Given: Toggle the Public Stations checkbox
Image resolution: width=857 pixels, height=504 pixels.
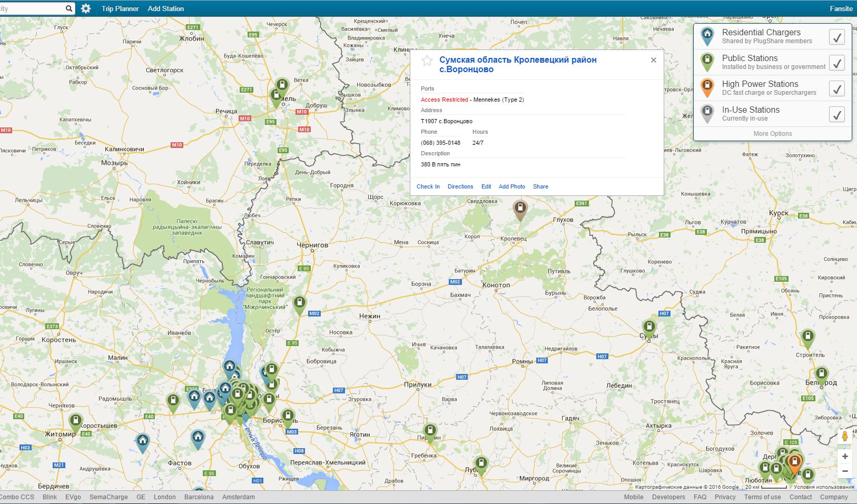Looking at the screenshot, I should pyautogui.click(x=836, y=63).
